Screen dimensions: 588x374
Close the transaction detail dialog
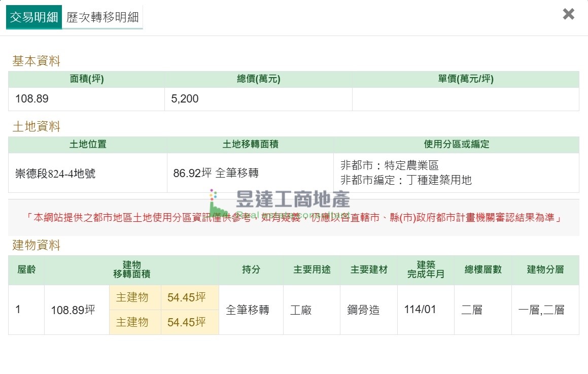pyautogui.click(x=568, y=14)
